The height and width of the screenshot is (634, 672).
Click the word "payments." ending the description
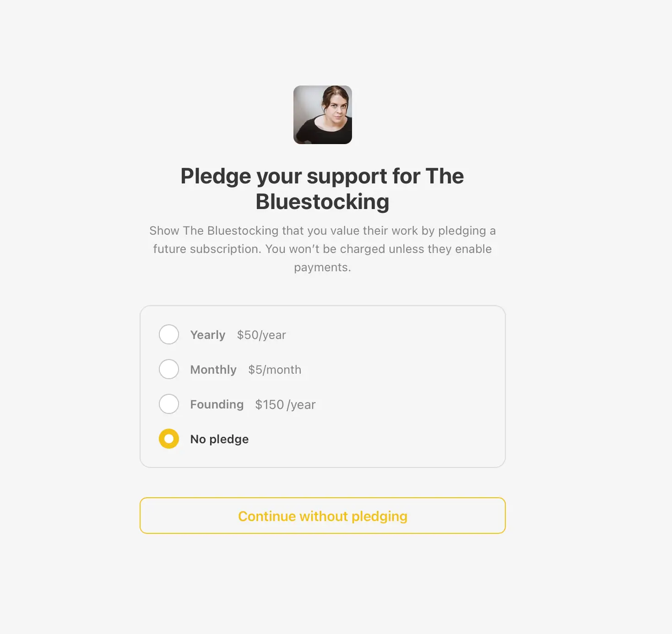pos(322,267)
